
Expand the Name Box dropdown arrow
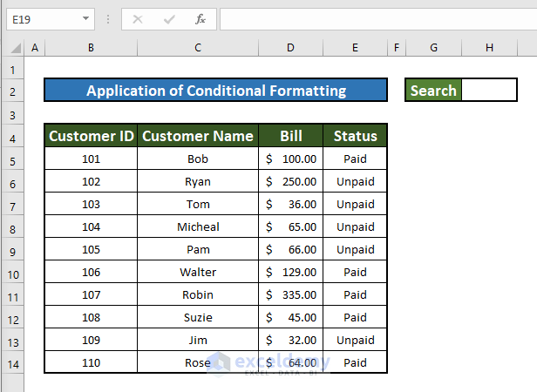(x=85, y=18)
